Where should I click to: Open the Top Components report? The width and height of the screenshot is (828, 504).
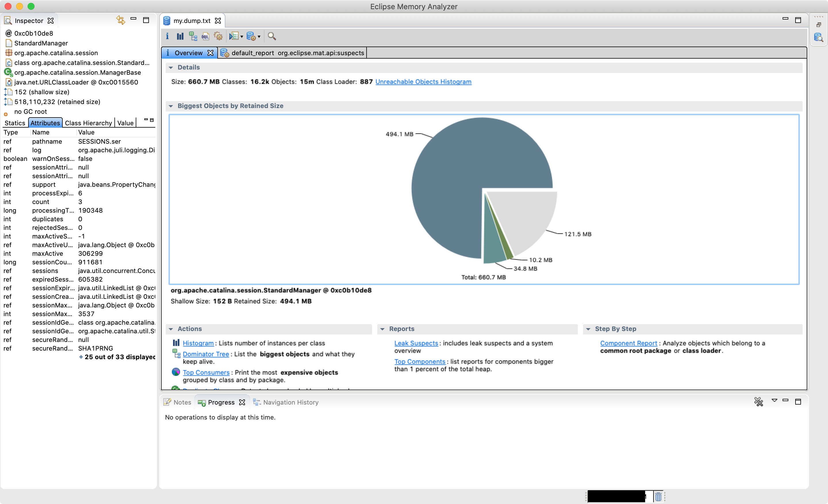click(419, 361)
